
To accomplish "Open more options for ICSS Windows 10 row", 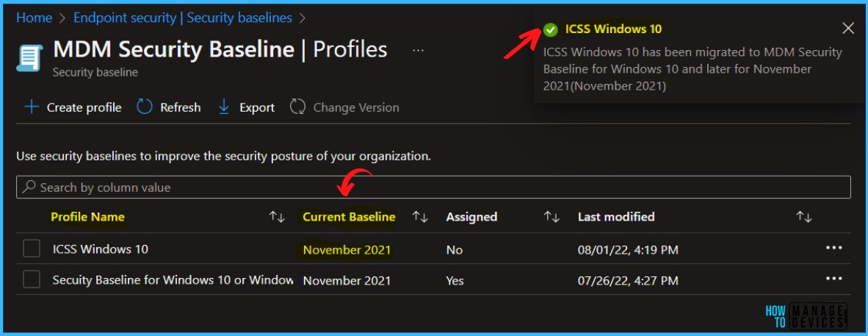I will pos(833,249).
